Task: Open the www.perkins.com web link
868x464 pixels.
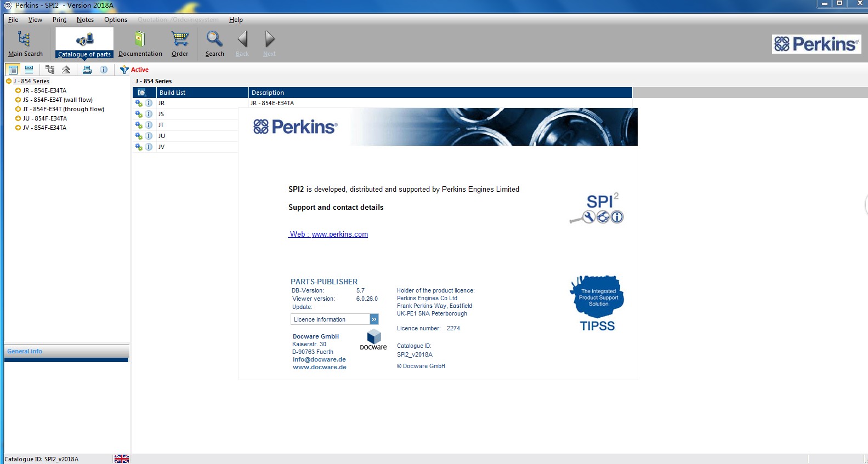Action: click(x=339, y=234)
